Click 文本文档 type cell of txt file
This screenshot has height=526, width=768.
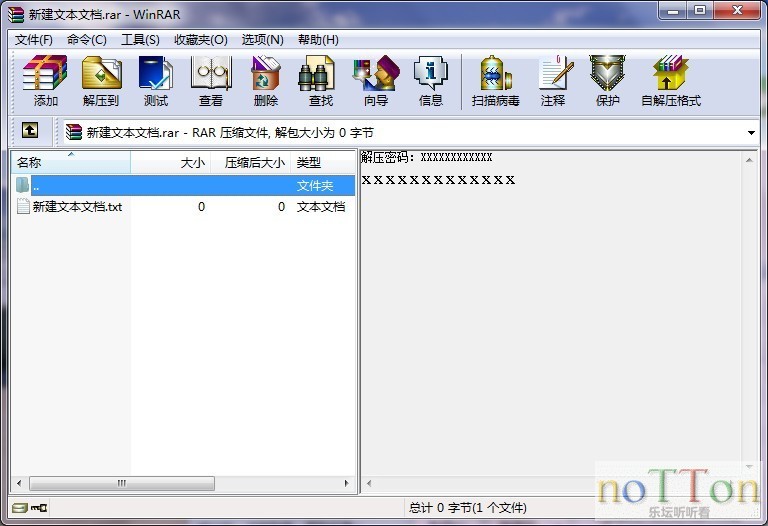point(321,207)
